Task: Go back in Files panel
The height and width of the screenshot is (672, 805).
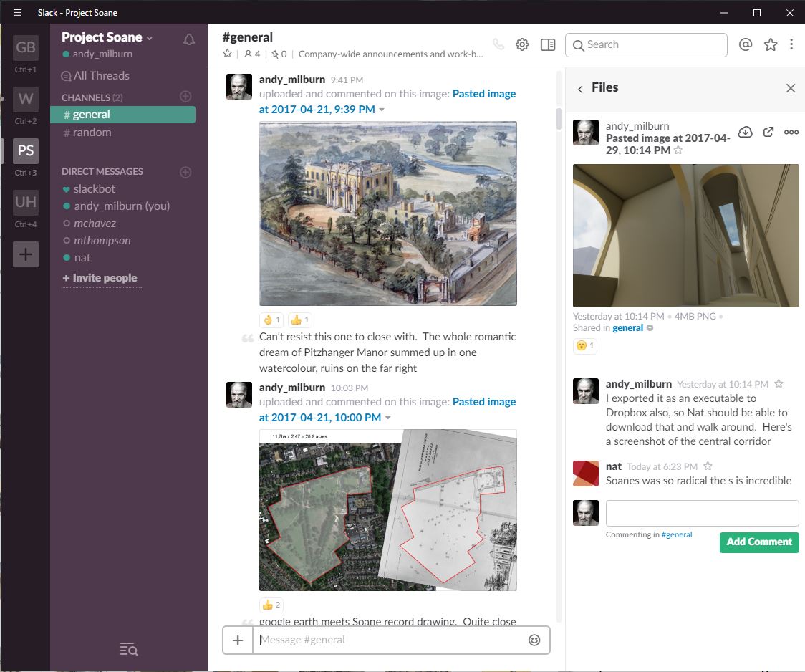Action: click(x=580, y=89)
